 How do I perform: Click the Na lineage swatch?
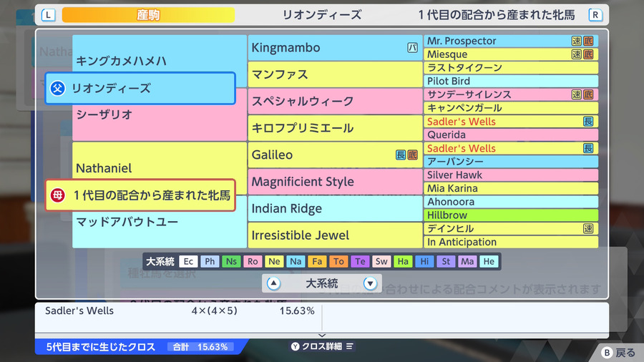click(x=296, y=261)
